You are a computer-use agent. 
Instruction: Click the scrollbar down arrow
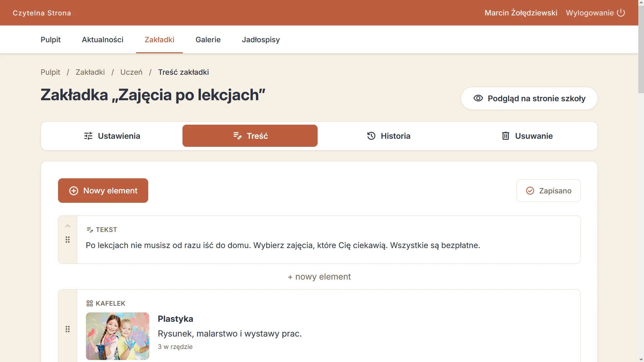click(x=641, y=359)
